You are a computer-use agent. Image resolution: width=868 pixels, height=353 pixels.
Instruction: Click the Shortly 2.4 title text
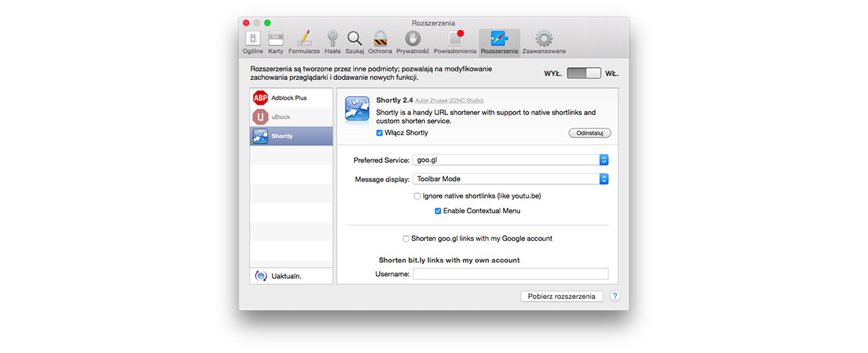(x=394, y=100)
